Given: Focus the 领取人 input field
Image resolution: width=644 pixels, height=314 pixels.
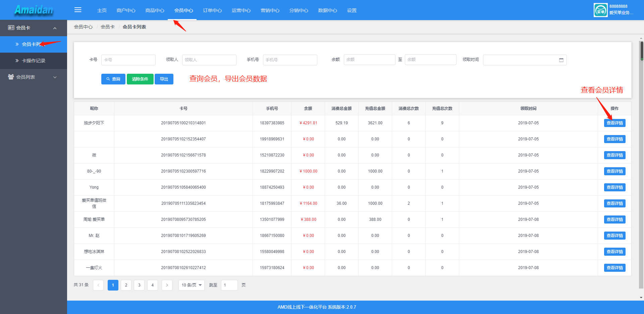Looking at the screenshot, I should tap(209, 60).
